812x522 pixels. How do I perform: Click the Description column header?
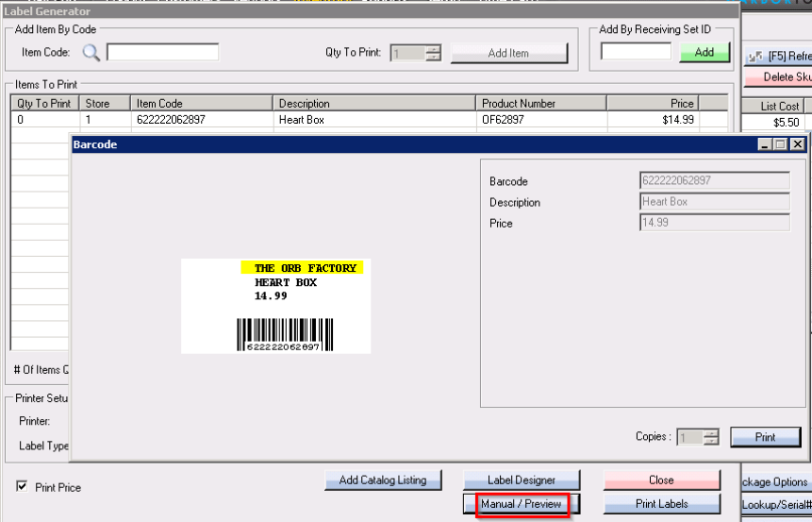(x=374, y=103)
